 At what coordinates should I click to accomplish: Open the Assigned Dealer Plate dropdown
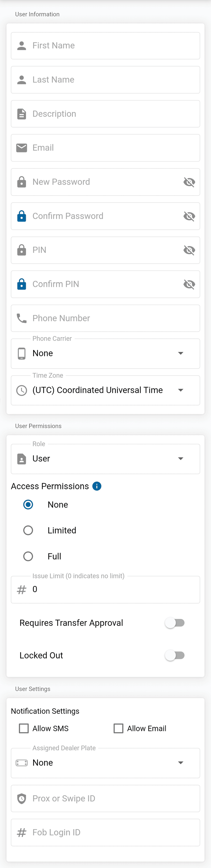click(105, 763)
